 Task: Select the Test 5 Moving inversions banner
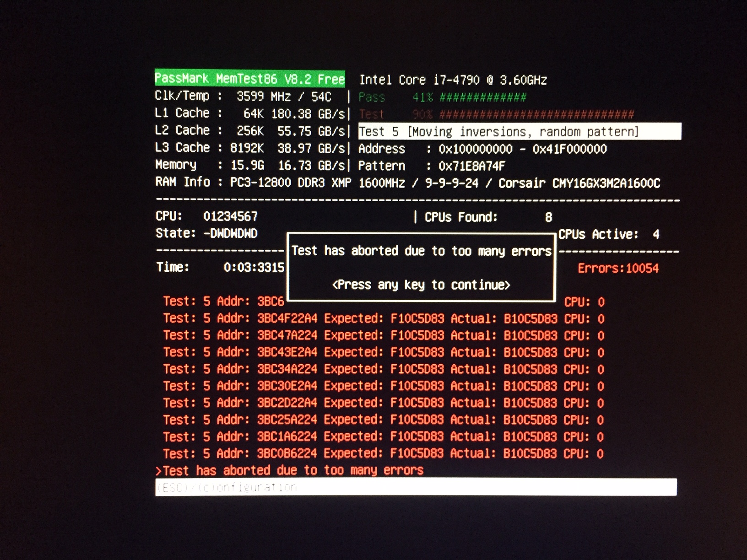[x=520, y=131]
